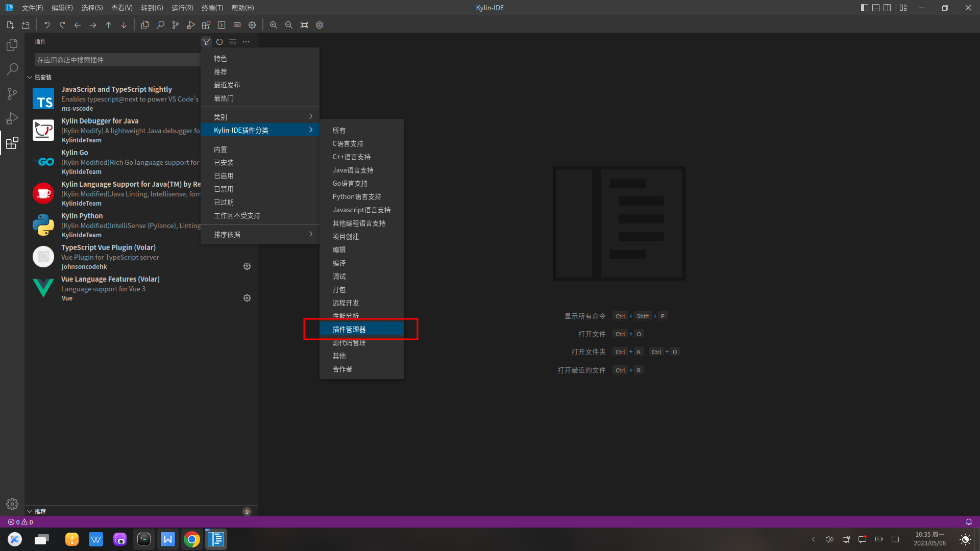Viewport: 980px width, 551px height.
Task: Choose 已禁用 filter option
Action: tap(260, 189)
